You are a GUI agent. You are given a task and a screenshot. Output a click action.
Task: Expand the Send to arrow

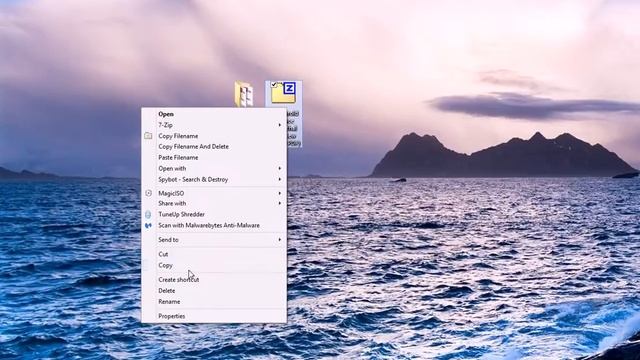[x=280, y=240]
